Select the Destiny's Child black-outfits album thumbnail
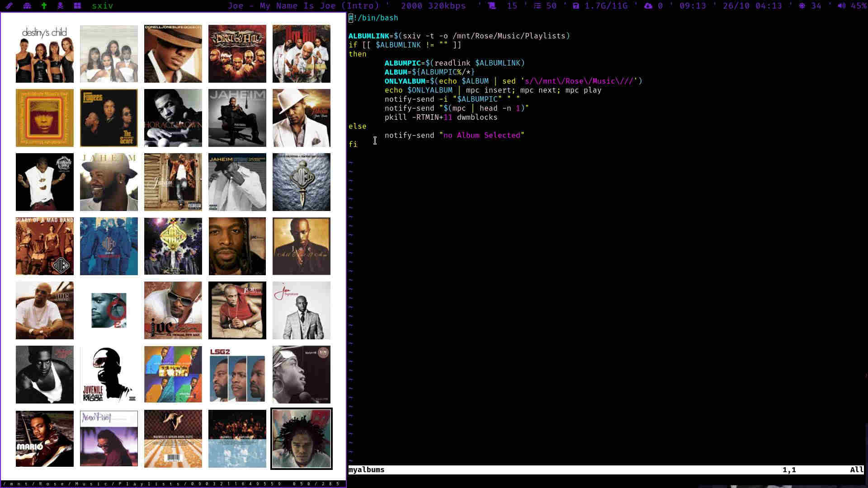The height and width of the screenshot is (488, 868). coord(45,54)
